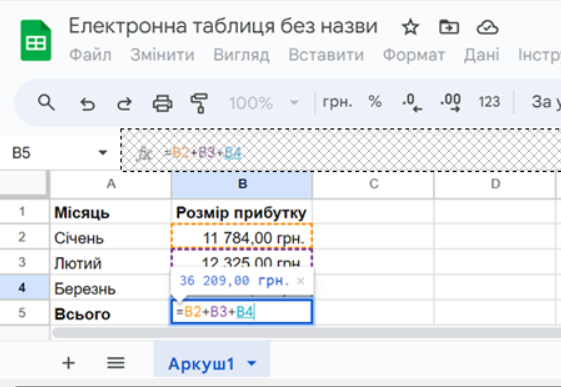The image size is (561, 387).
Task: Check the cloud save status icon
Action: (x=487, y=27)
